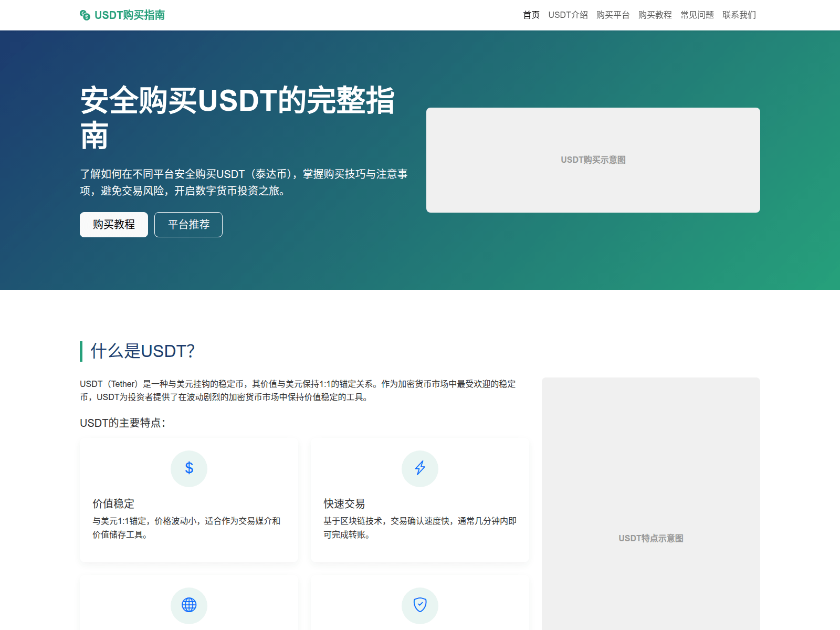Click the USDT特点示意图 placeholder image
Viewport: 840px width, 630px height.
click(x=650, y=538)
